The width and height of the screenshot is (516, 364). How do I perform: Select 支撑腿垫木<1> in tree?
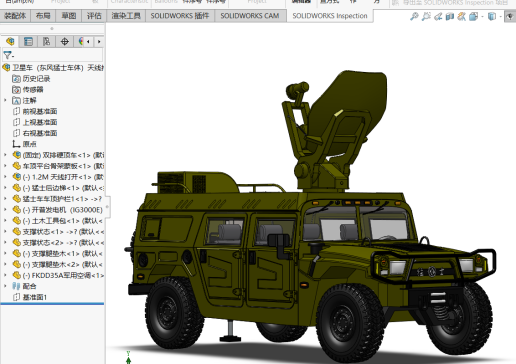[x=58, y=254]
